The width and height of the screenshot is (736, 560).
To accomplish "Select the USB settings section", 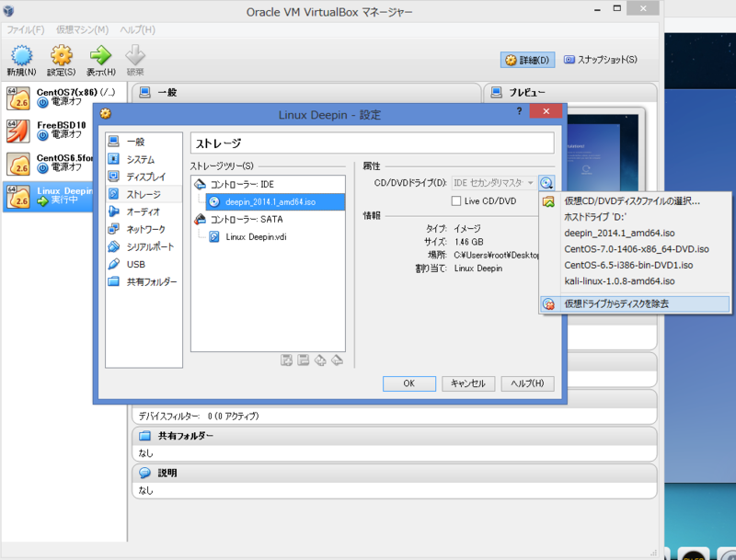I will pos(136,262).
